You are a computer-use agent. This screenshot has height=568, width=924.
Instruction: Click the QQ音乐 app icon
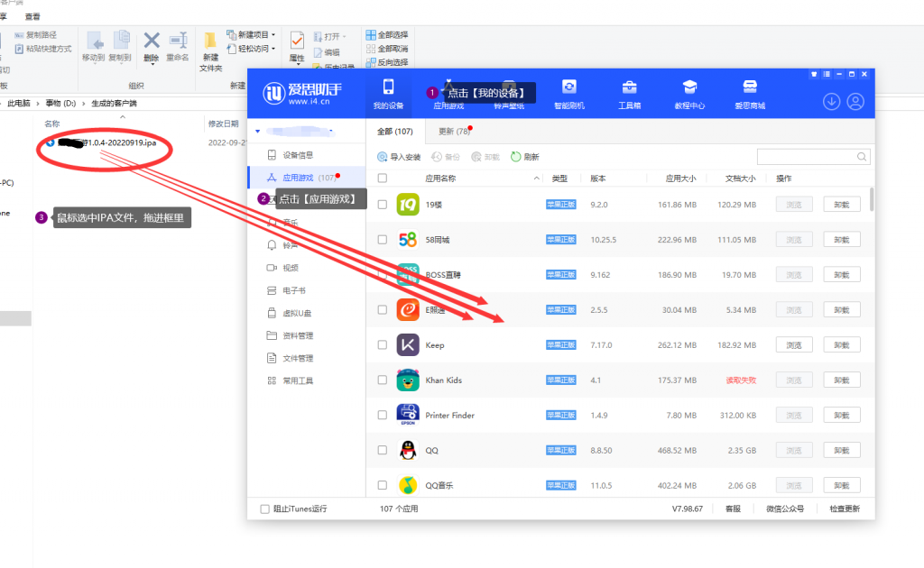pyautogui.click(x=408, y=485)
